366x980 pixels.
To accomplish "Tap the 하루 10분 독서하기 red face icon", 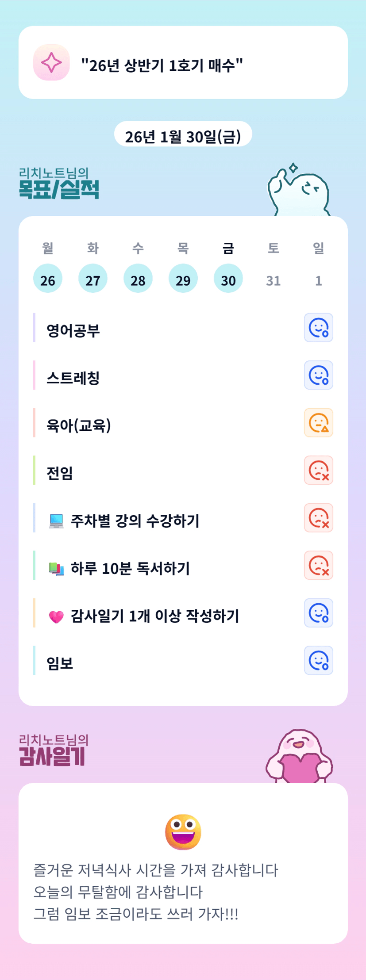I will pyautogui.click(x=318, y=566).
